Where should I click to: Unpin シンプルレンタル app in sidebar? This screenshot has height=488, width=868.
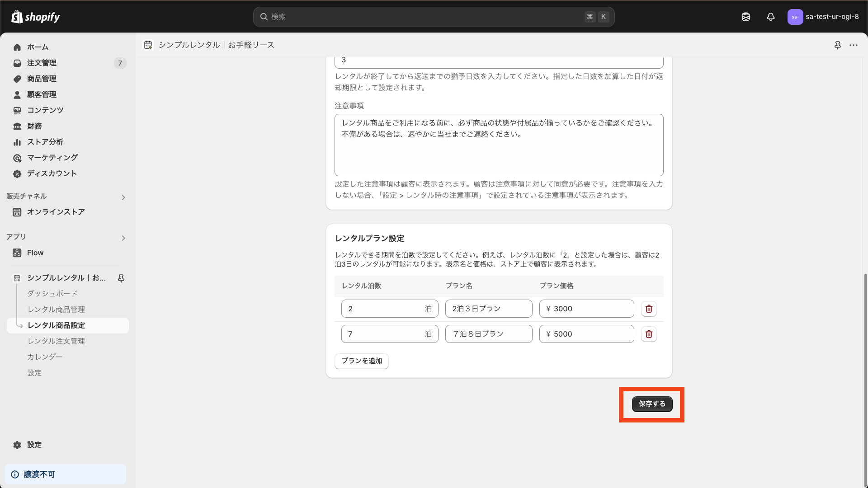[x=121, y=278]
